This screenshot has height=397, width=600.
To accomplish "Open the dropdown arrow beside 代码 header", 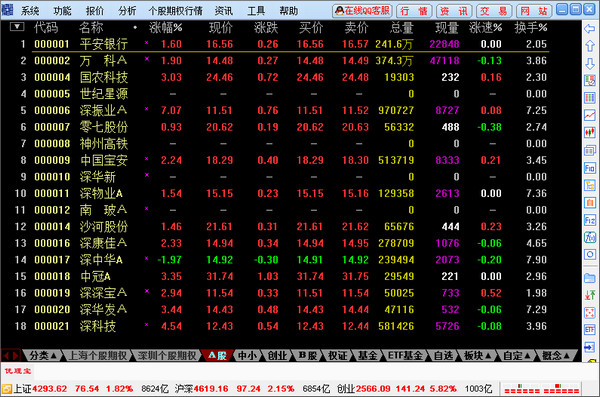I will [x=17, y=27].
